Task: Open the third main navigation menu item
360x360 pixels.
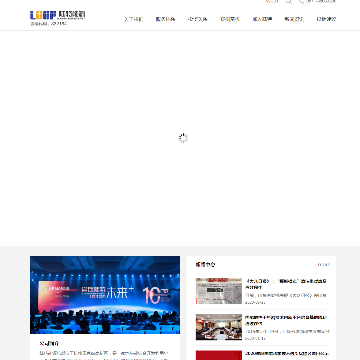Action: [x=197, y=19]
